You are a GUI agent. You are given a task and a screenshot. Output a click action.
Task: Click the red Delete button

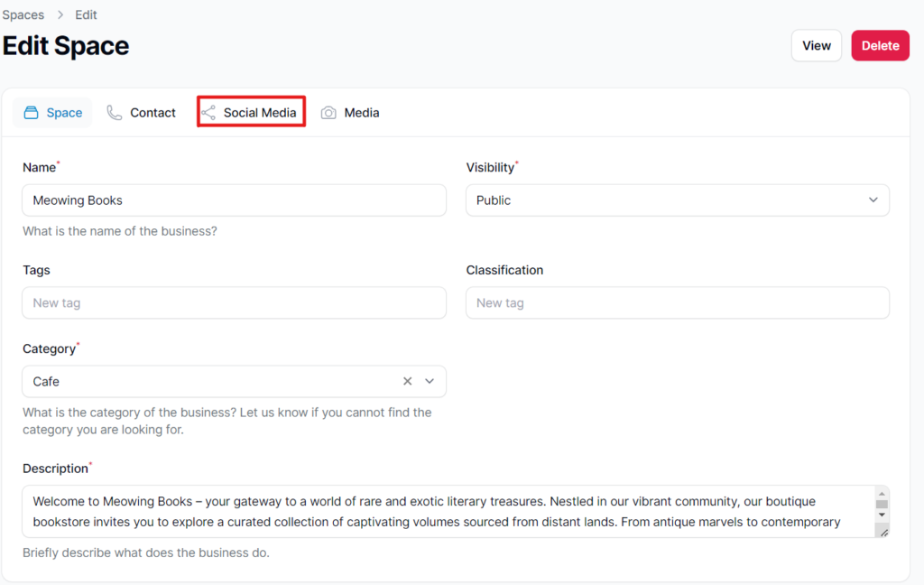point(880,45)
